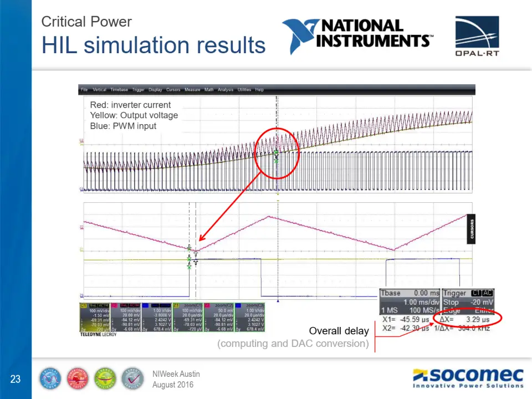Open the Tbase timebase descriptor box
532x399 pixels.
pos(410,301)
